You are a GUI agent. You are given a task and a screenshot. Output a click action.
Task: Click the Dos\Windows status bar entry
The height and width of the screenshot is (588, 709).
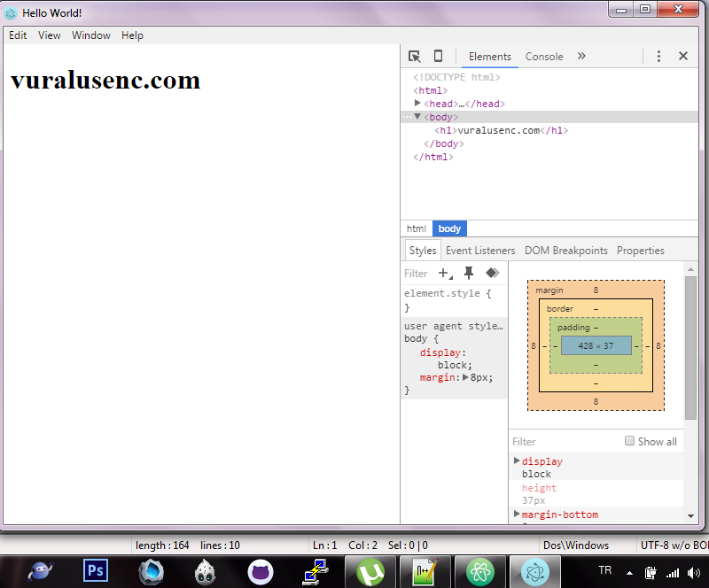point(575,545)
